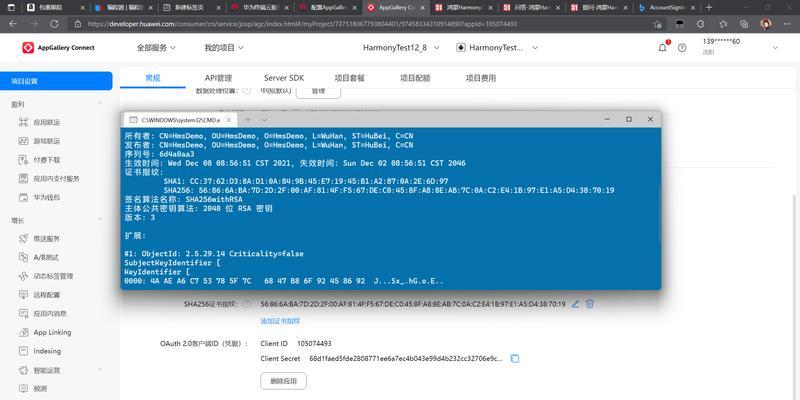Open the 预测 sidebar icon
This screenshot has height=400, width=800.
click(x=23, y=388)
